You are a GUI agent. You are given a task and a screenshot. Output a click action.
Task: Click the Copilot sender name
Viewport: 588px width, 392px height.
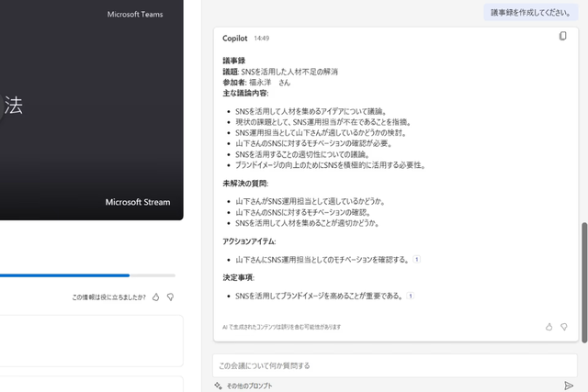pos(235,38)
